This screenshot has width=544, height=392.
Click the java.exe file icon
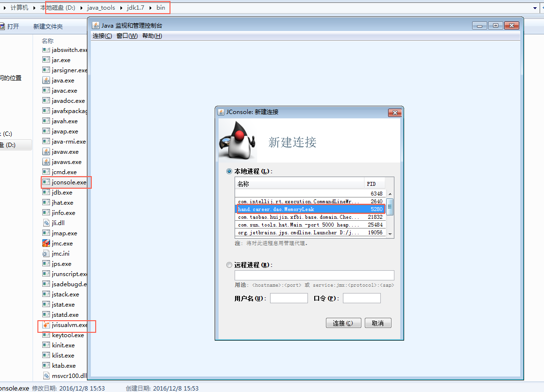click(x=46, y=80)
